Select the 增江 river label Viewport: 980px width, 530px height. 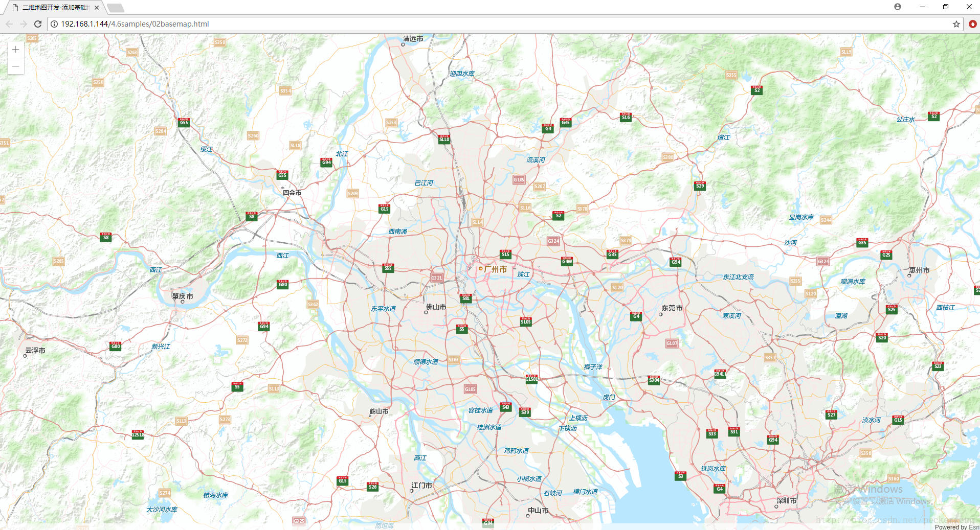point(723,137)
